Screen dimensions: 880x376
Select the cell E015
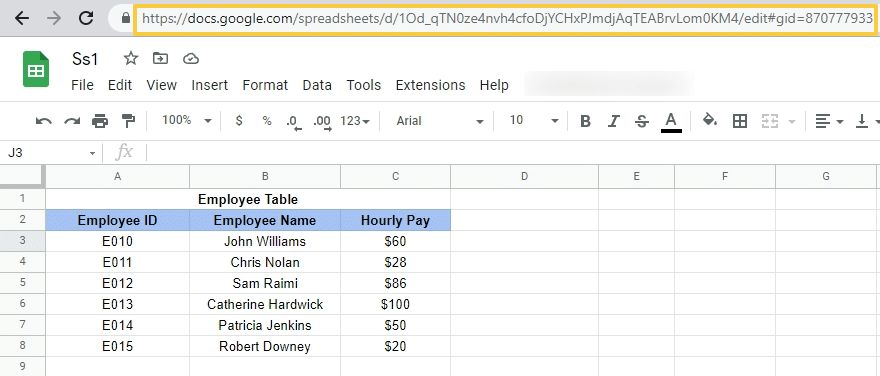(x=117, y=346)
